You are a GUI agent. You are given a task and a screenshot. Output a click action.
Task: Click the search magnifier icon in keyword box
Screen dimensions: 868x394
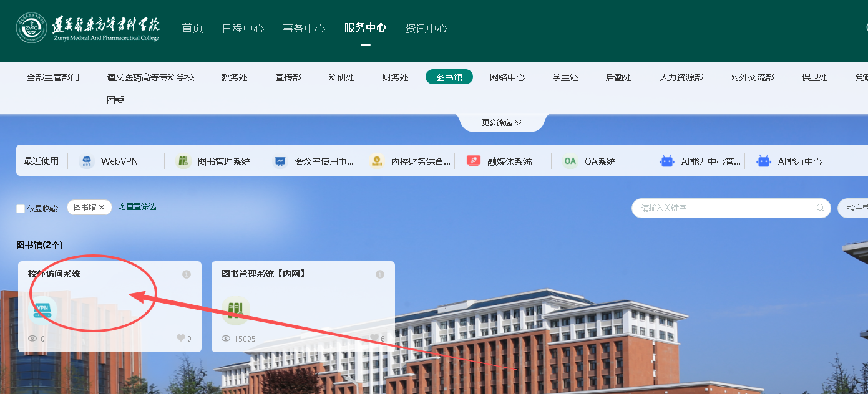821,208
